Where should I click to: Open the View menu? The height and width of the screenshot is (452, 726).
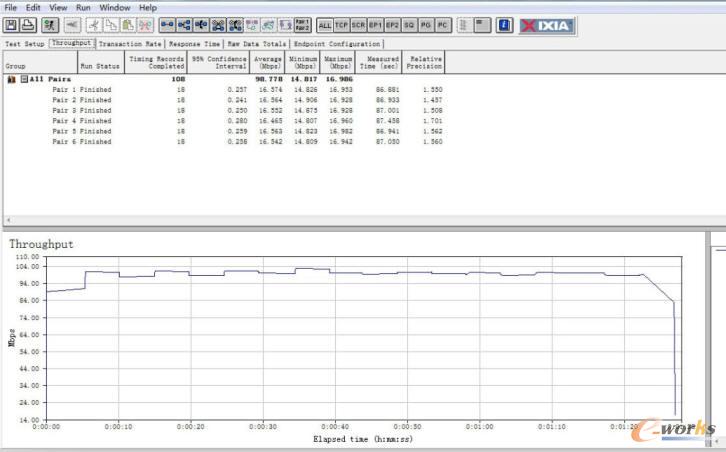pos(59,7)
